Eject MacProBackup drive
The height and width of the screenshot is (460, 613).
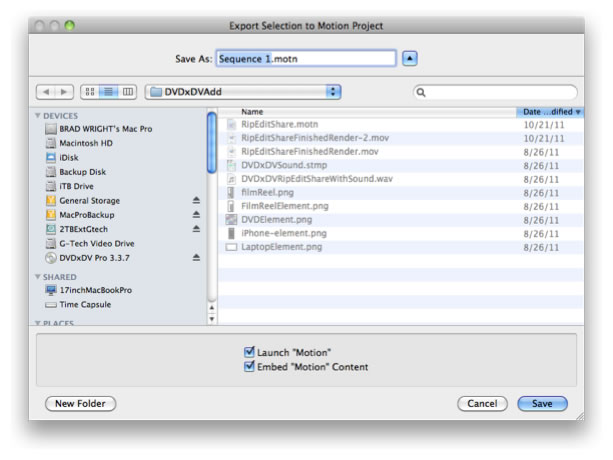(196, 215)
